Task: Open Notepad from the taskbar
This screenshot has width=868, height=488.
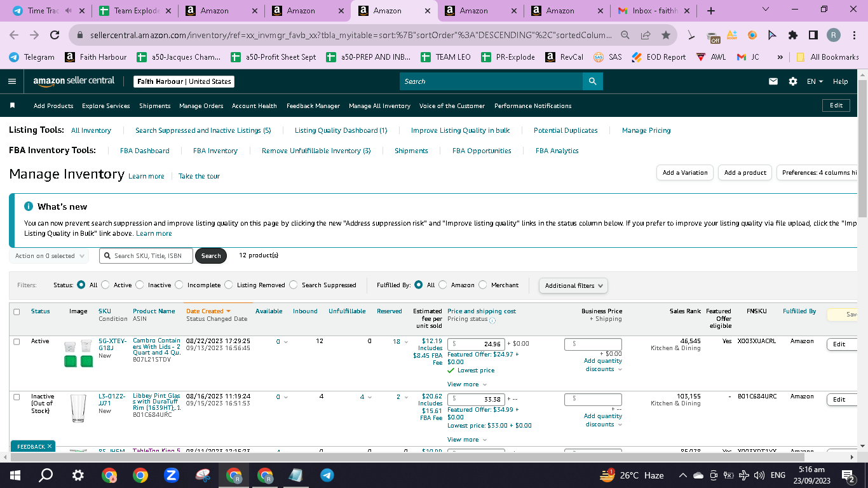Action: (296, 475)
